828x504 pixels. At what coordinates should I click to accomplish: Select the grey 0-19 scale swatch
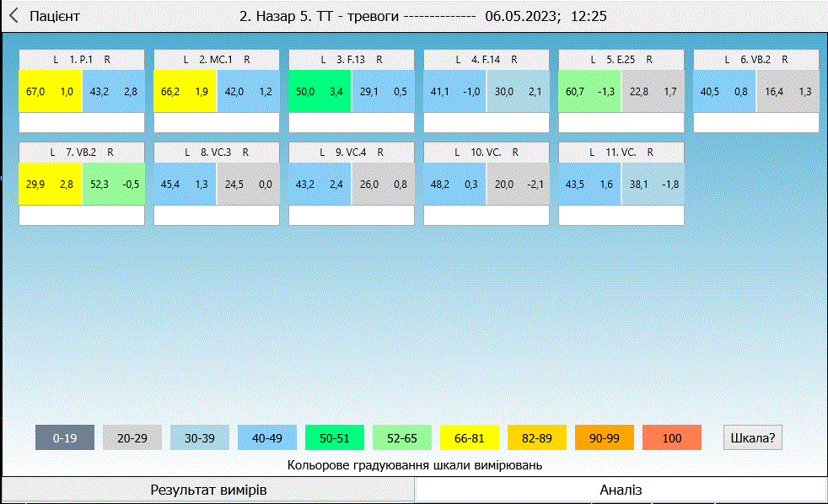coord(65,438)
